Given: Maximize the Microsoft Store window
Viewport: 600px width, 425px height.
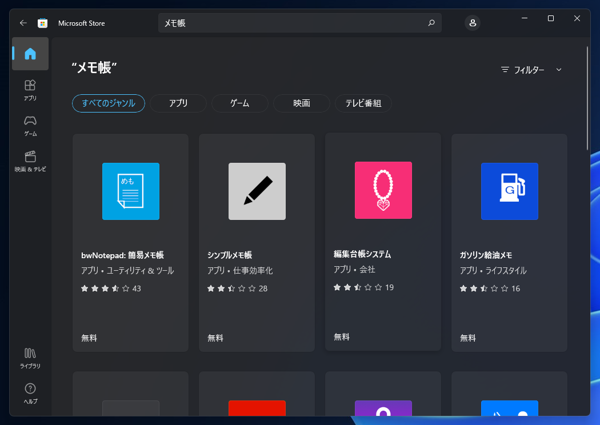Looking at the screenshot, I should coord(551,18).
